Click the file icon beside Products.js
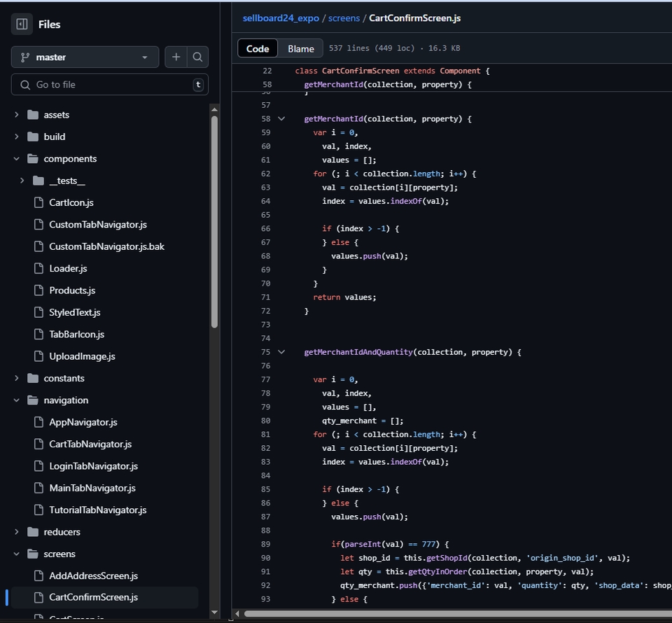 coord(40,290)
